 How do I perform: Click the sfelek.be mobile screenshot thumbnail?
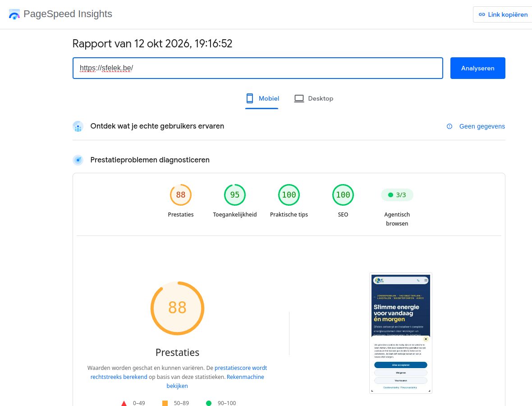pyautogui.click(x=400, y=333)
